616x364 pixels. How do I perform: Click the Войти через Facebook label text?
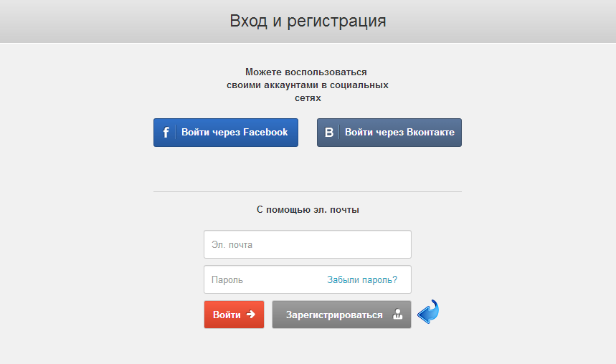pos(234,133)
